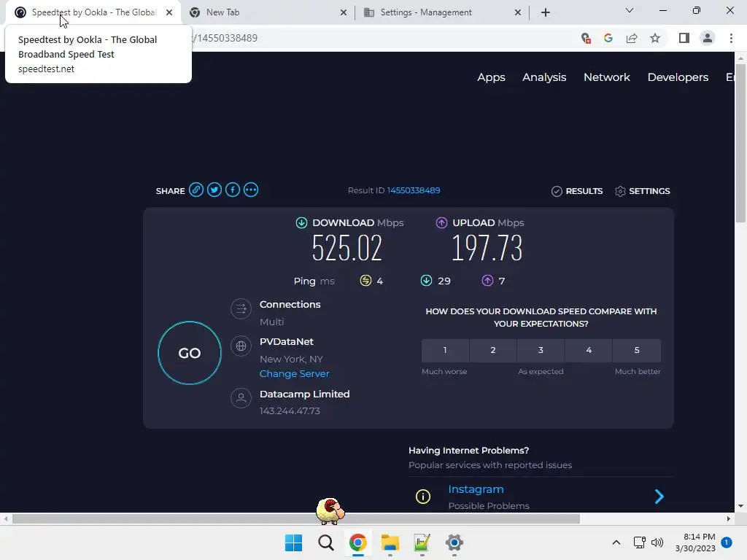
Task: Click the Instagram info warning icon
Action: [423, 497]
